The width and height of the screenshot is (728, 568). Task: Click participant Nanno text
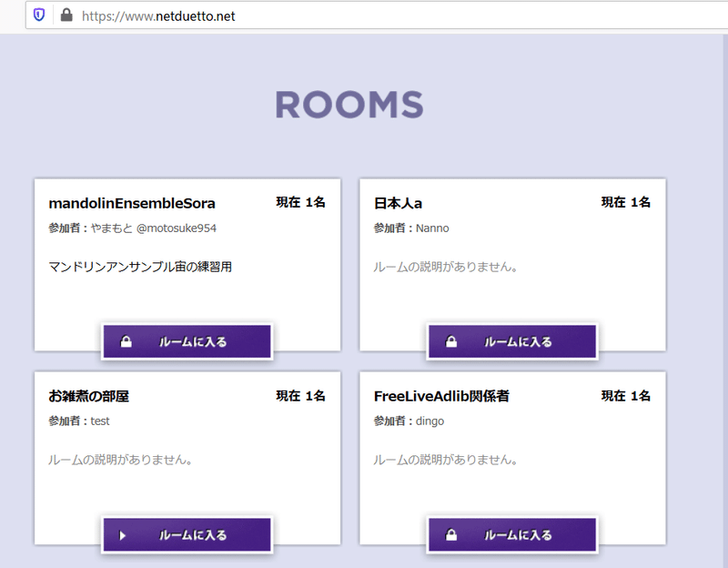tap(432, 228)
